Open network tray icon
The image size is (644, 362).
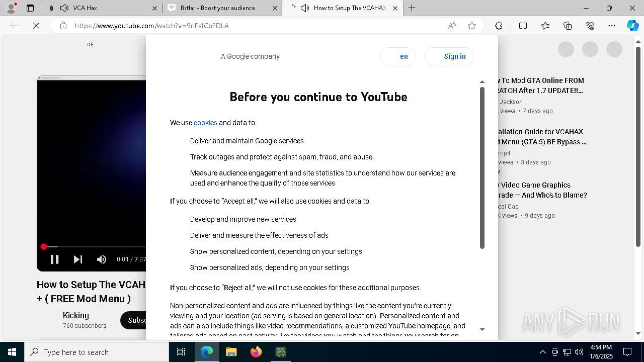point(567,352)
